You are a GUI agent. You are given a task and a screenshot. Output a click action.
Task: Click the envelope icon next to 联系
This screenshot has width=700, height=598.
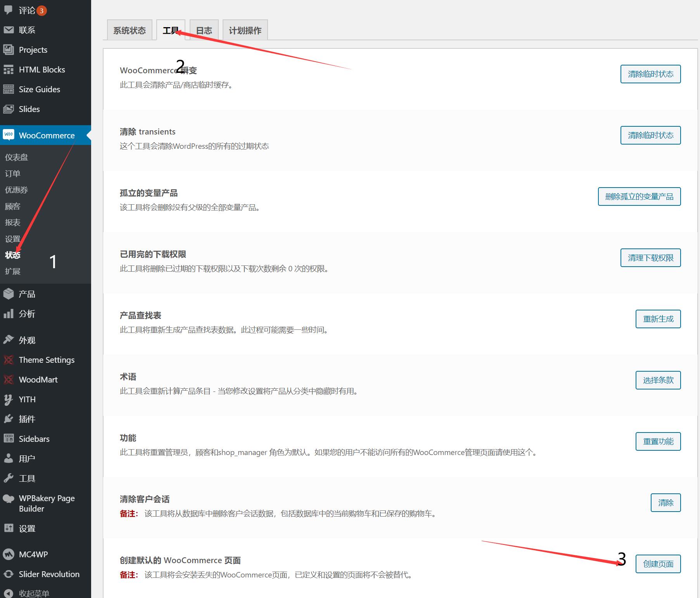[8, 30]
